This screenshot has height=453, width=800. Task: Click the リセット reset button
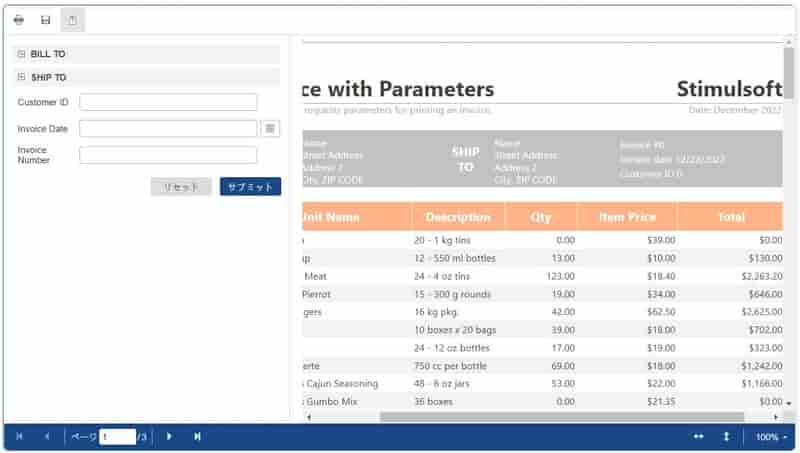[x=181, y=187]
